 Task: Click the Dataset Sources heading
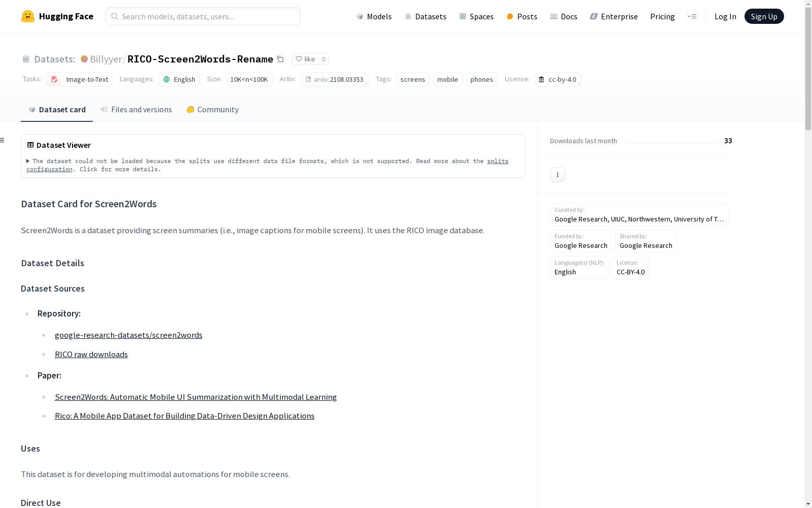[53, 289]
